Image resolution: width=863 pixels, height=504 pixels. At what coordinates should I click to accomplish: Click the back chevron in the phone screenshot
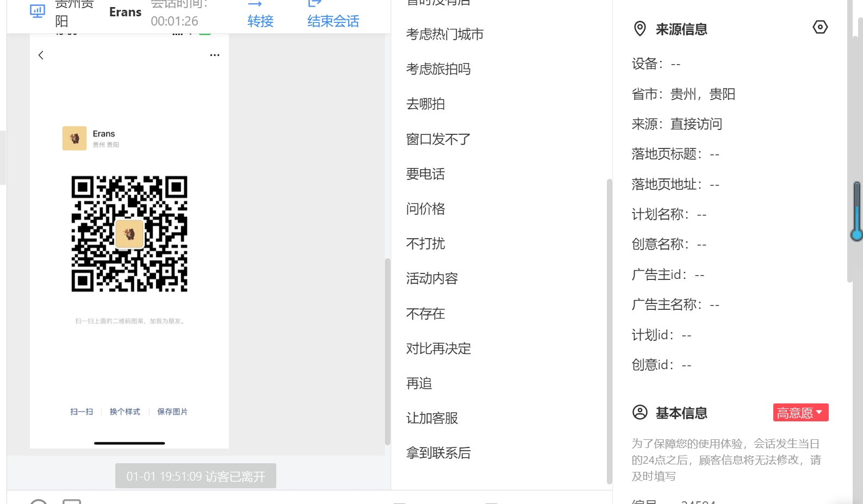pyautogui.click(x=41, y=55)
